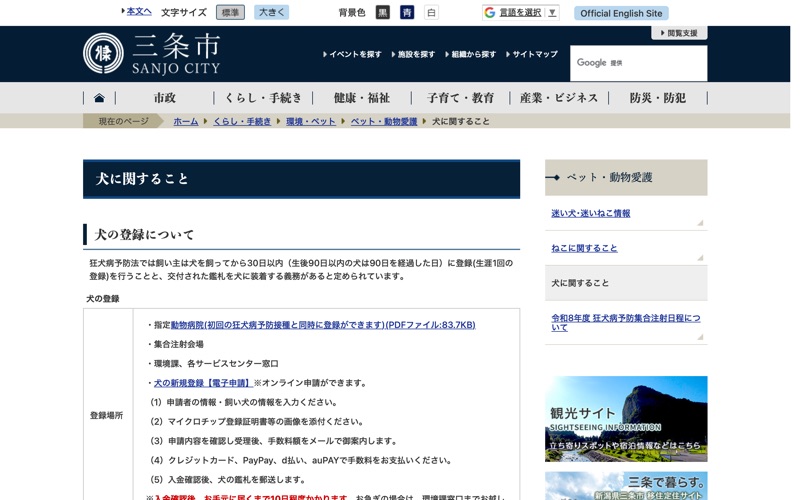The width and height of the screenshot is (800, 500).
Task: Click breadcrumb ペット・動物愛護 link
Action: click(384, 121)
